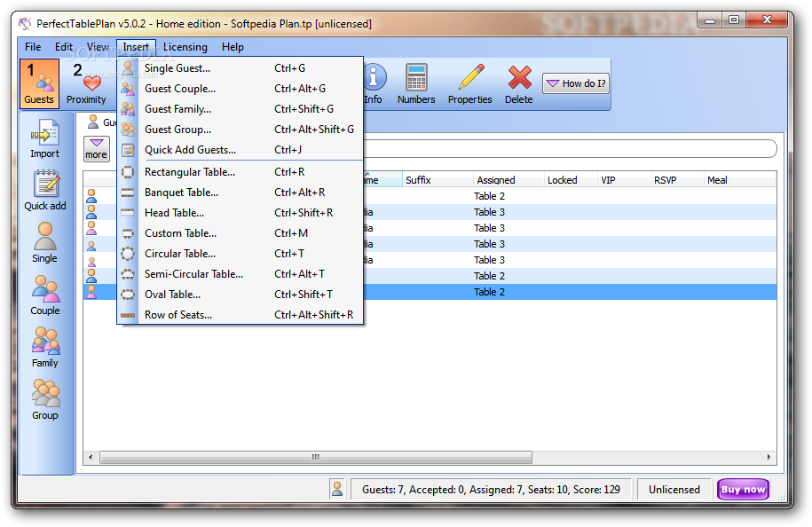Sort by the RSVP column header

677,179
